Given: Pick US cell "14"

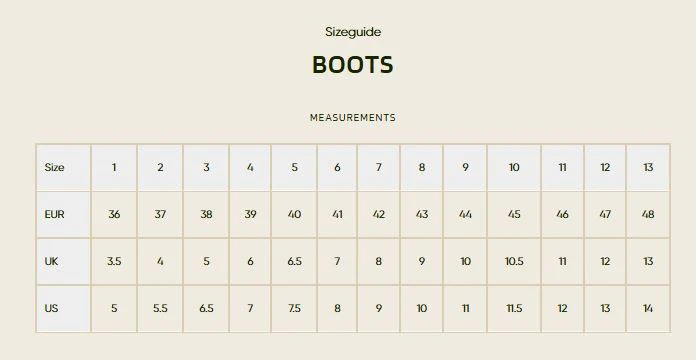Looking at the screenshot, I should point(648,309).
